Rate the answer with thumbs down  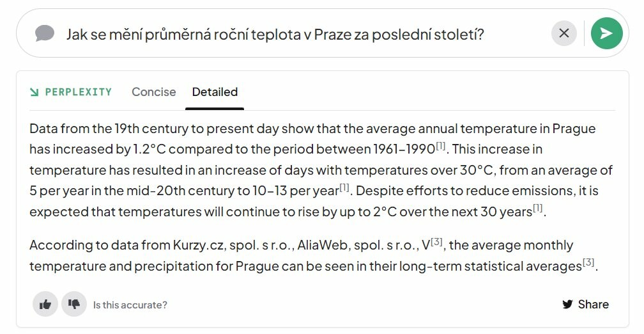[x=74, y=305]
